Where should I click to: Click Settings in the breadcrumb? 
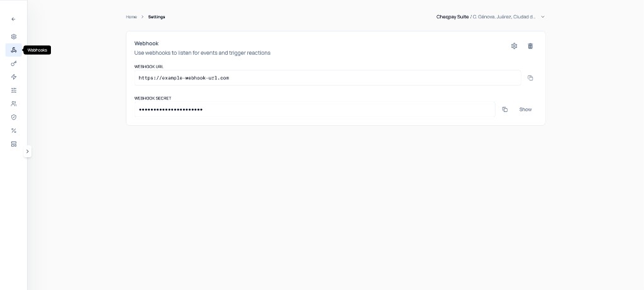(157, 17)
